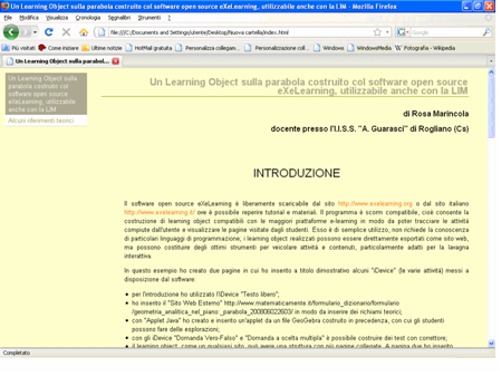Screen dimensions: 500x374
Task: Open the Google search engine selector
Action: [403, 32]
